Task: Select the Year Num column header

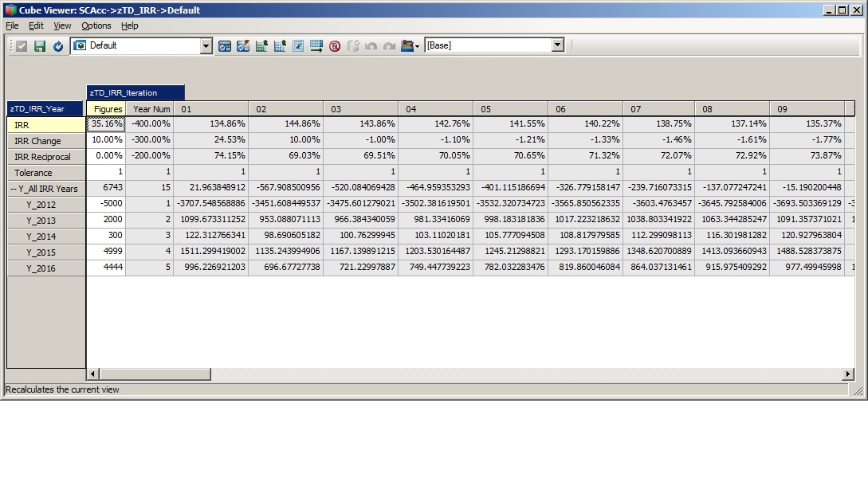Action: (x=150, y=109)
